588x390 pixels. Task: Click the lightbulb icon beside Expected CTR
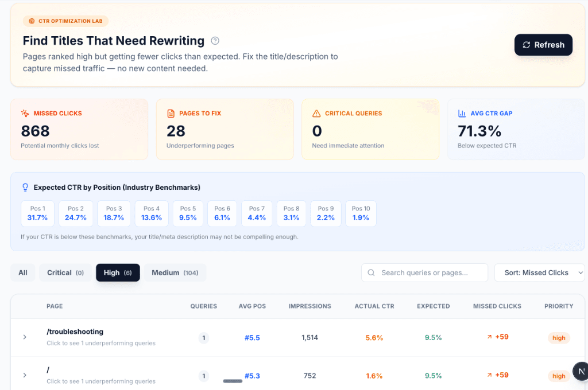(x=25, y=188)
